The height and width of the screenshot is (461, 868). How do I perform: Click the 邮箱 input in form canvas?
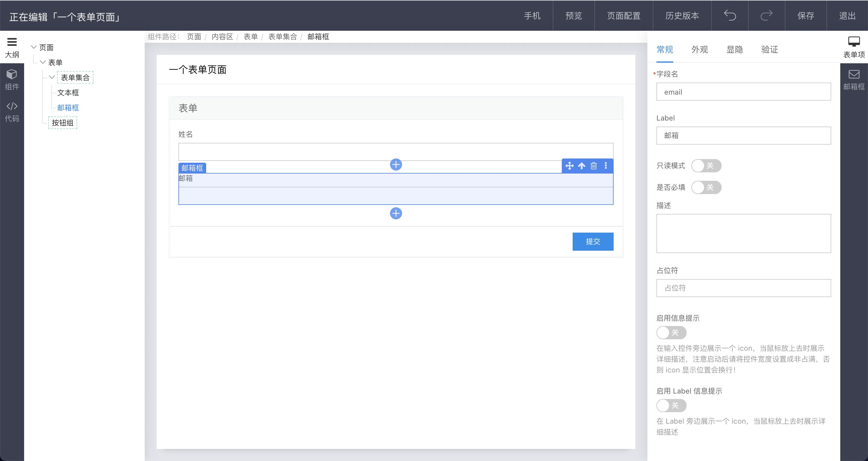(x=396, y=196)
